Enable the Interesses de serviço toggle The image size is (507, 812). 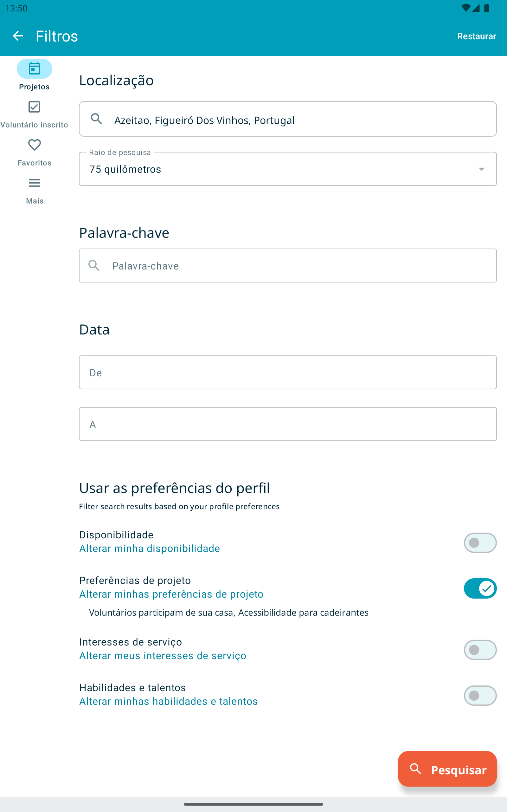coord(480,650)
